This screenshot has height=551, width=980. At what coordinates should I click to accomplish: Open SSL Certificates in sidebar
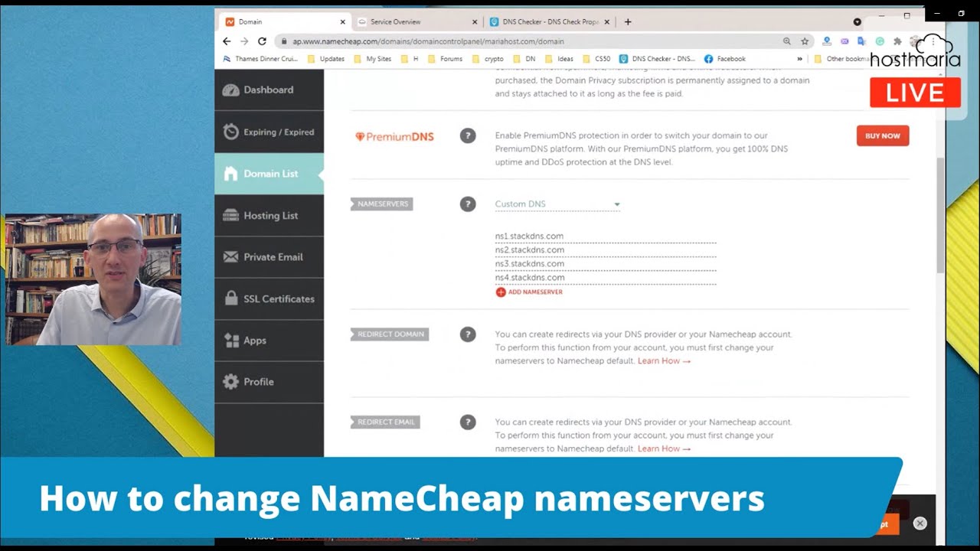pos(269,298)
